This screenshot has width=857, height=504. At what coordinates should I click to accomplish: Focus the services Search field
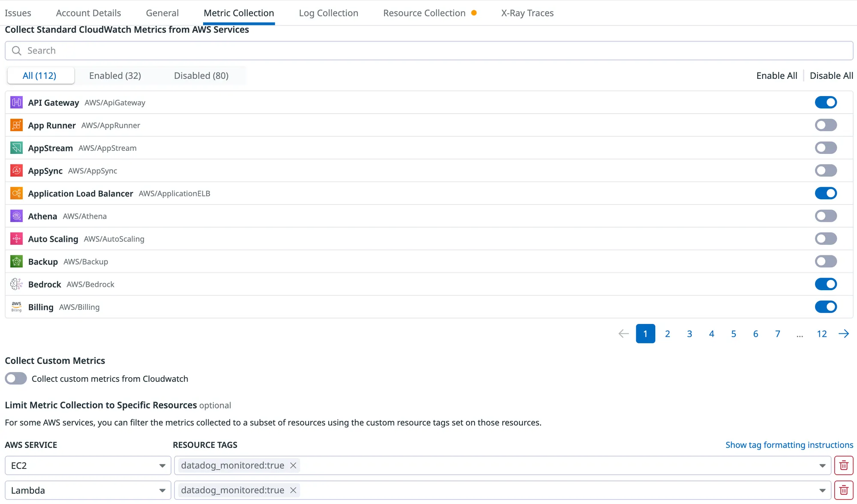[428, 51]
